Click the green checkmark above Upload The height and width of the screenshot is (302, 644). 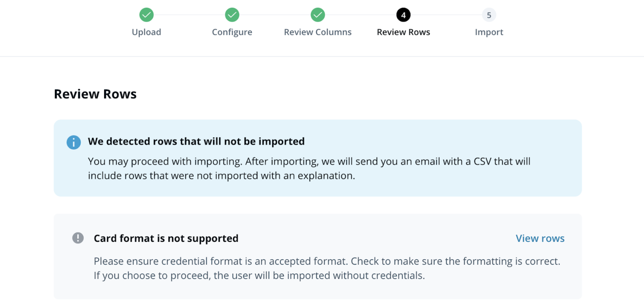point(146,15)
